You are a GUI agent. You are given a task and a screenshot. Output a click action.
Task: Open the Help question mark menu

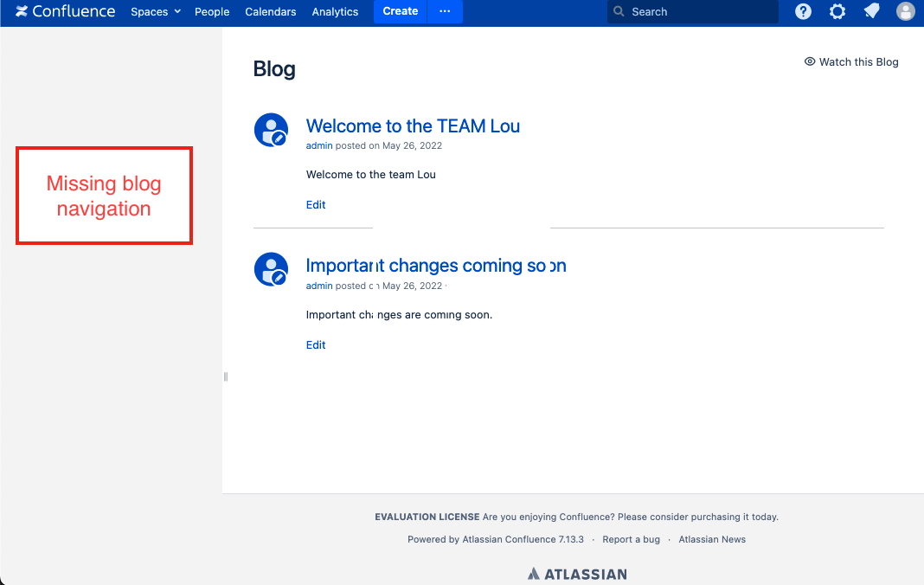(803, 11)
